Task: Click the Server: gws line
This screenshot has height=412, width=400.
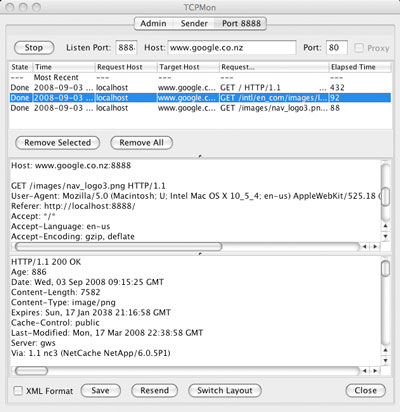Action: (x=33, y=343)
